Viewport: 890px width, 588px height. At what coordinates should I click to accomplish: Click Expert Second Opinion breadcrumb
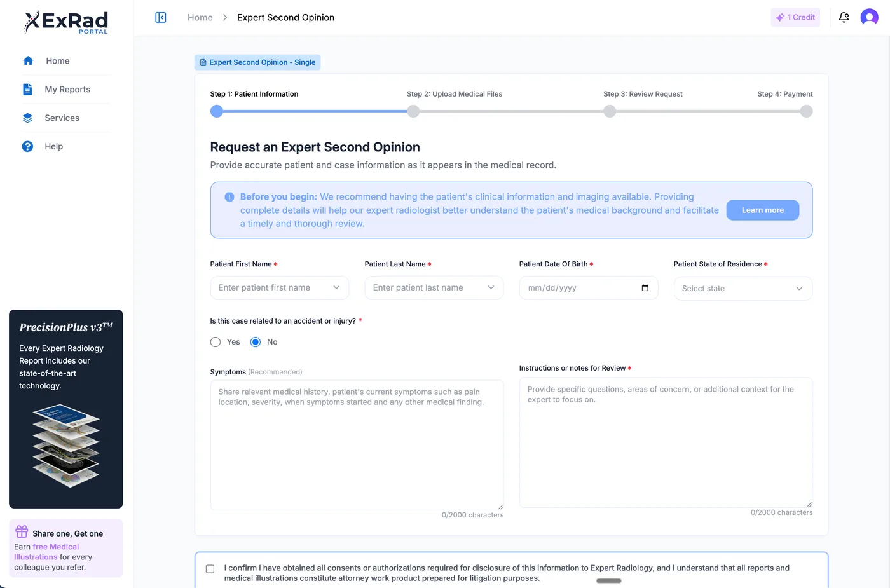(285, 17)
